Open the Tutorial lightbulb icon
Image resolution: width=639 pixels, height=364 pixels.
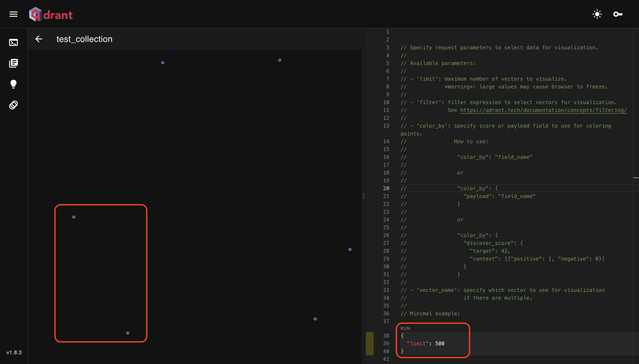click(x=13, y=84)
